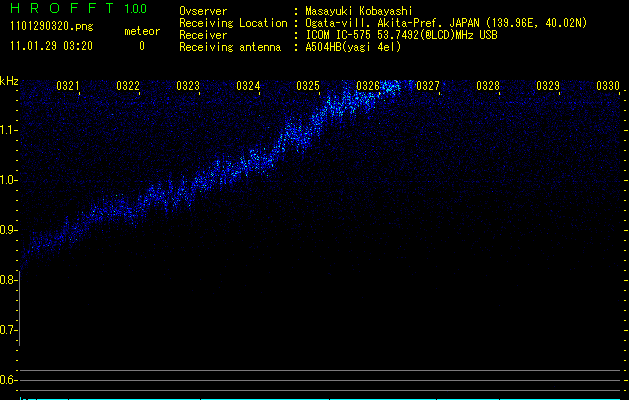629x400 pixels.
Task: Click the 1101290320.png file name
Action: click(50, 28)
